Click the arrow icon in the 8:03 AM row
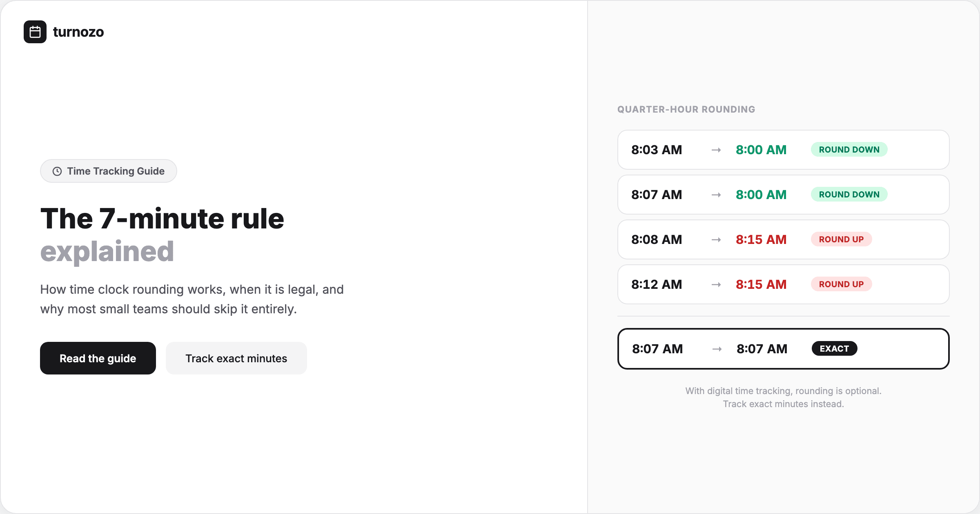980x514 pixels. (716, 150)
